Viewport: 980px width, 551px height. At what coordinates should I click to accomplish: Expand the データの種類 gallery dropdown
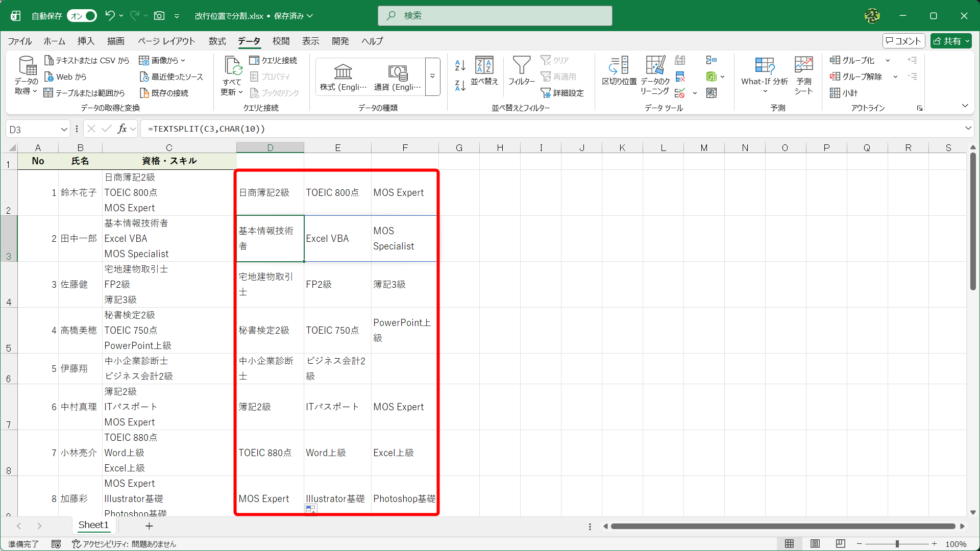click(432, 77)
